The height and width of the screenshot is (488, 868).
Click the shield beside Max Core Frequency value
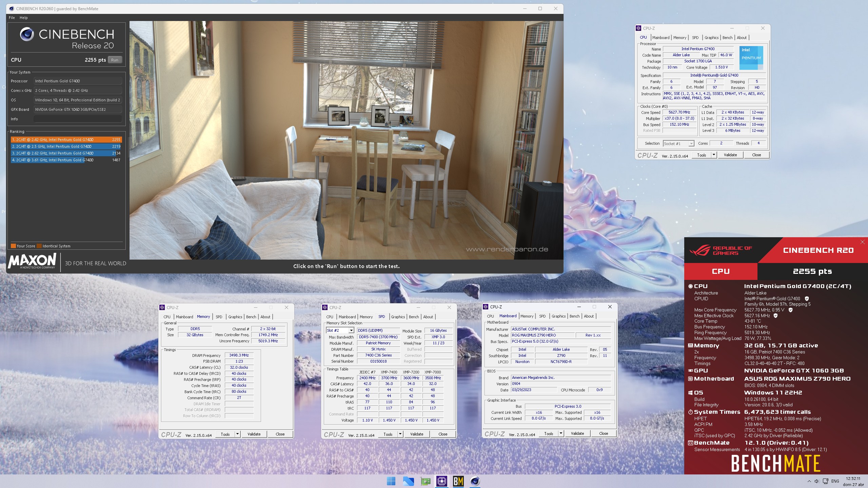(x=791, y=310)
